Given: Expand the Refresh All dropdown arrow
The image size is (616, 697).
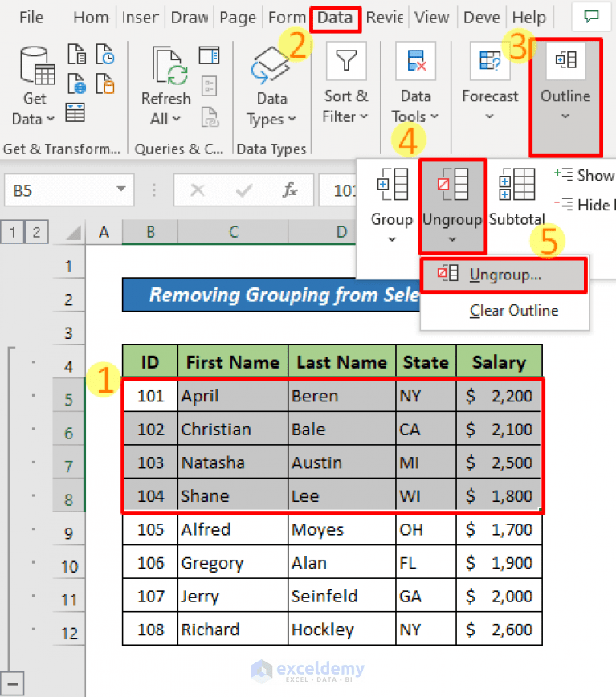Looking at the screenshot, I should (x=177, y=119).
